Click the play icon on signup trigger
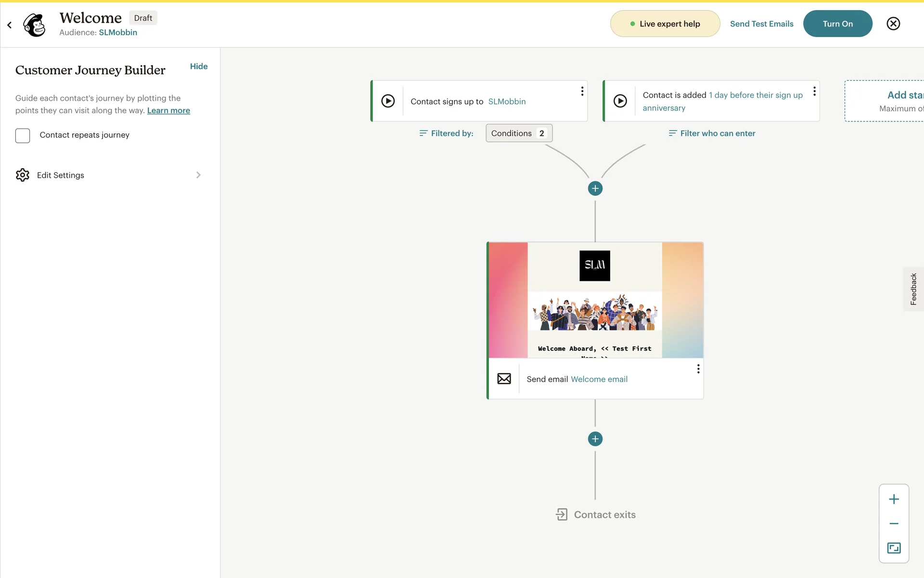The height and width of the screenshot is (578, 924). pos(388,101)
